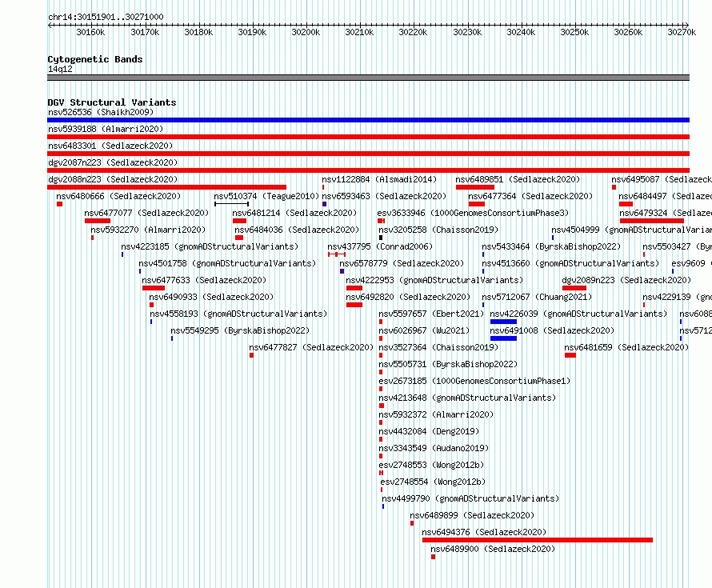712x588 pixels.
Task: Click label nsv4558193 (gnomADStructuralVariants)
Action: (x=239, y=314)
